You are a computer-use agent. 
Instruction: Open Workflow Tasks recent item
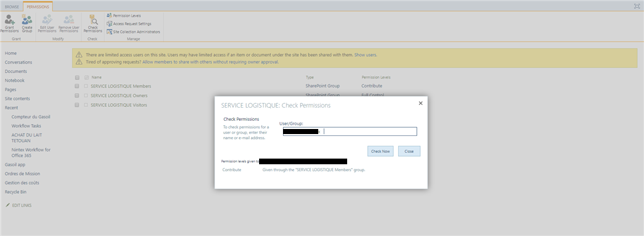tap(26, 126)
